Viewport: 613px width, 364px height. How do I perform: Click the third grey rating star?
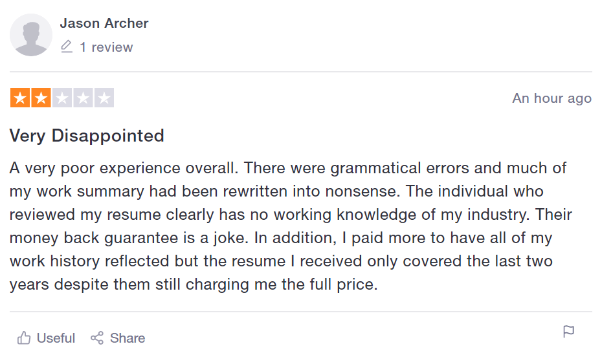point(62,98)
